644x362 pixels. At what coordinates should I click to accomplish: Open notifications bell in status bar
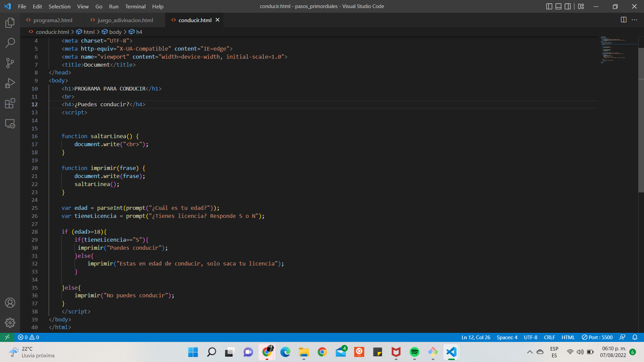[x=635, y=337]
